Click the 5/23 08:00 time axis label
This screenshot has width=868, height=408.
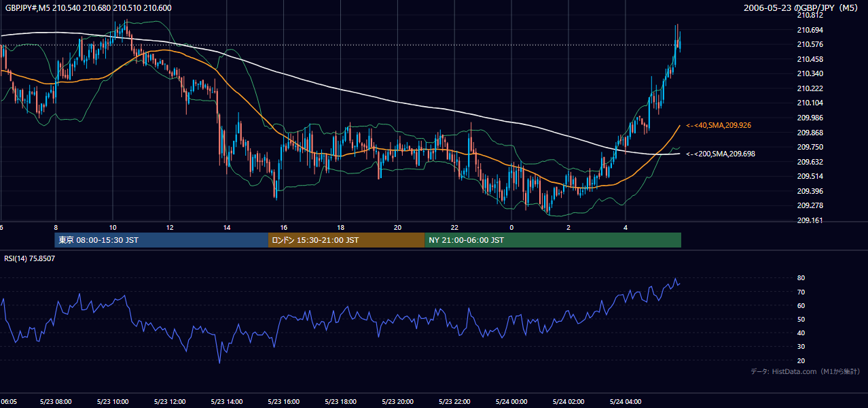pyautogui.click(x=55, y=401)
